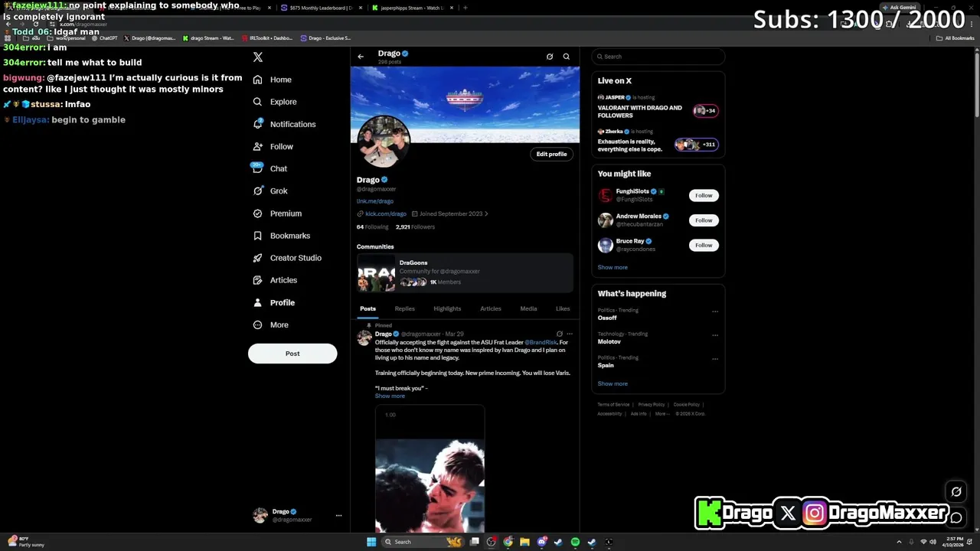
Task: Open the pinned post three-dot menu
Action: [x=569, y=334]
